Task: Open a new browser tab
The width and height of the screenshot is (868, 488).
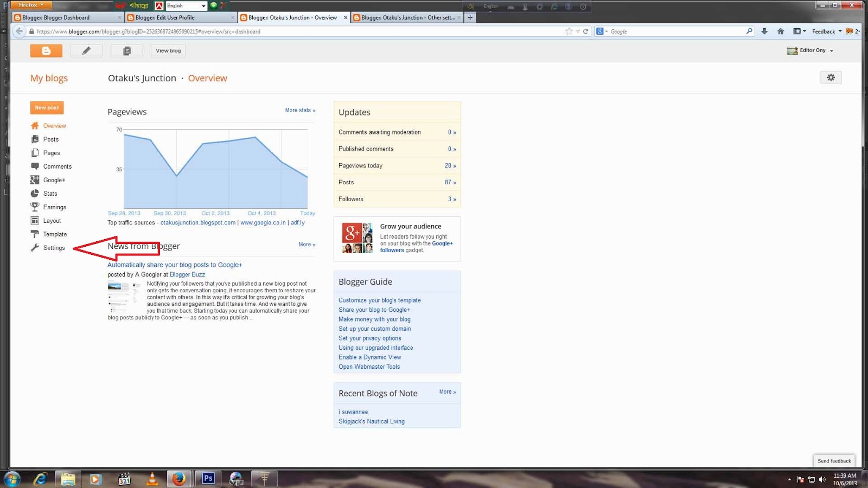Action: 470,17
